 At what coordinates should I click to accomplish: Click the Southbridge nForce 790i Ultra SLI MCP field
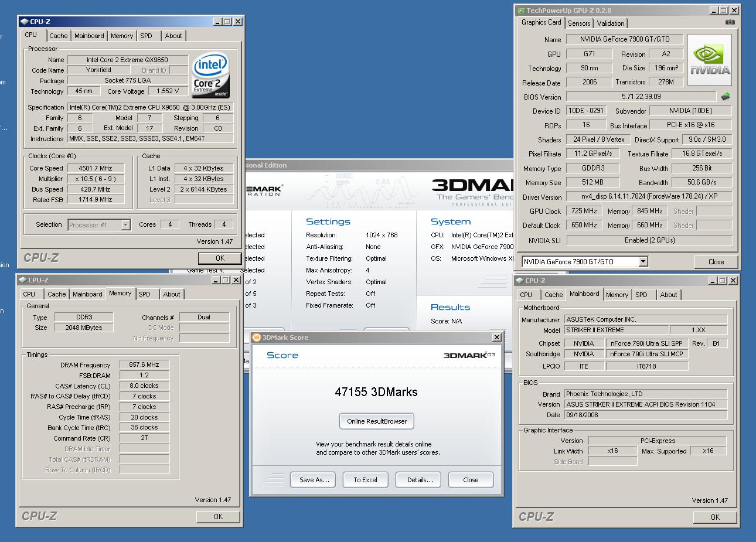pos(646,354)
